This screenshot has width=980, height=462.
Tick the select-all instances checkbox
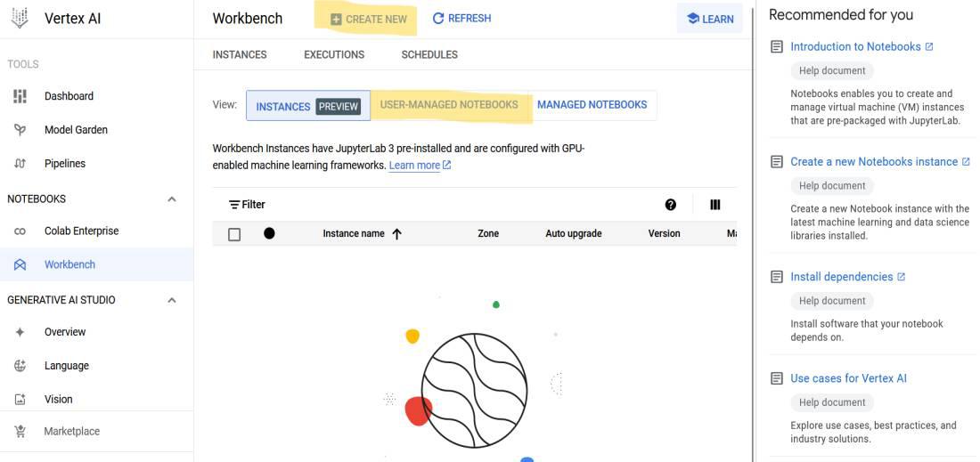point(234,234)
